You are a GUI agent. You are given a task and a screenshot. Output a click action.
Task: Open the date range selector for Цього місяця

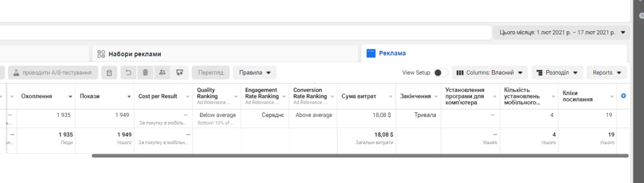click(x=561, y=32)
